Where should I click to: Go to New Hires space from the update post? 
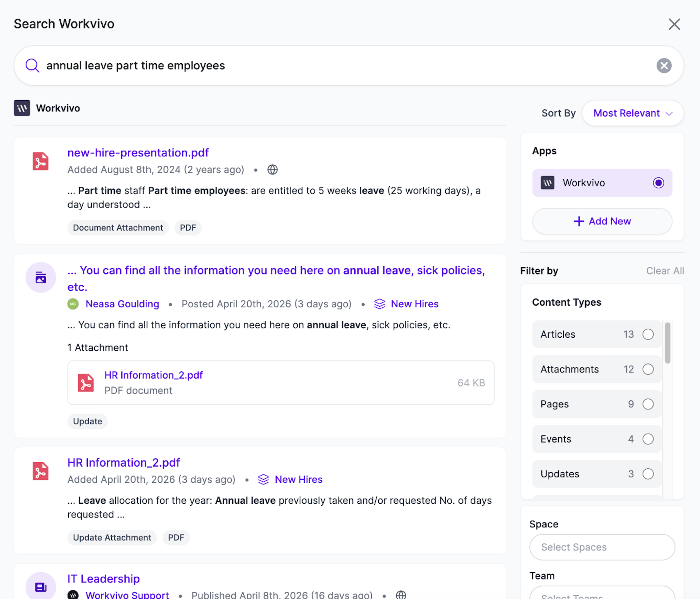tap(415, 304)
